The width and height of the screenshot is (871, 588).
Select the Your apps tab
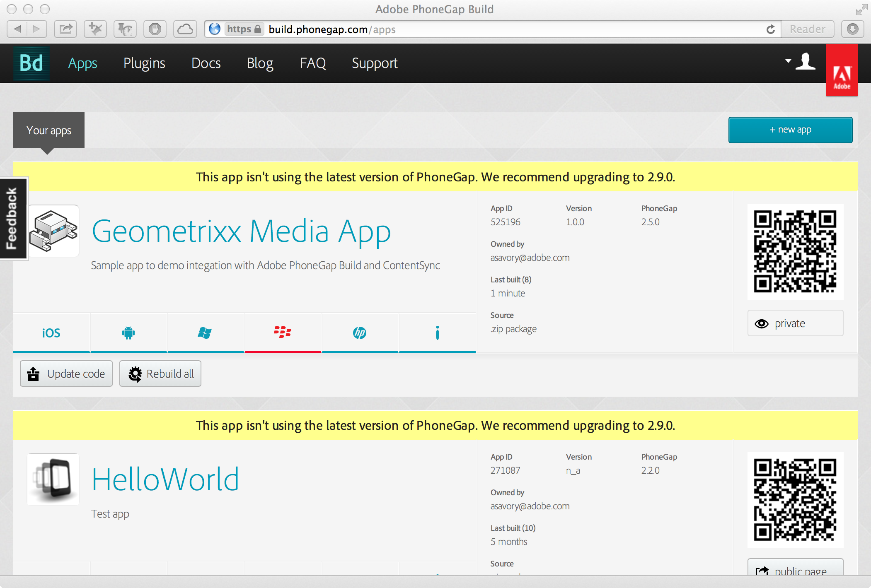pos(49,130)
